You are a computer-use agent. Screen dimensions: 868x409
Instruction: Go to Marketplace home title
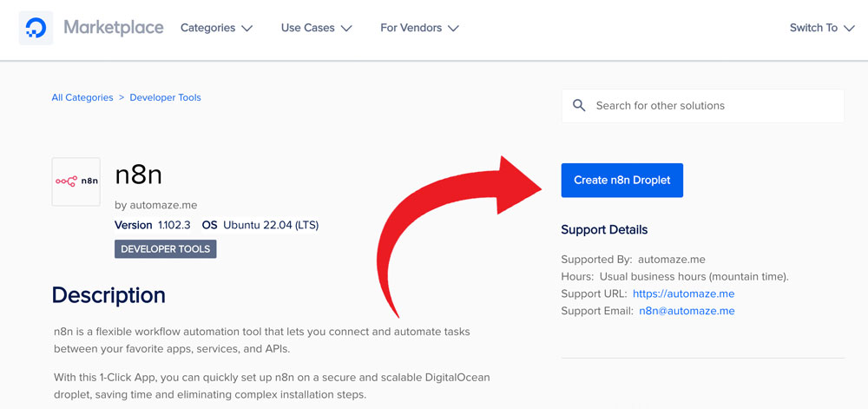click(x=114, y=27)
